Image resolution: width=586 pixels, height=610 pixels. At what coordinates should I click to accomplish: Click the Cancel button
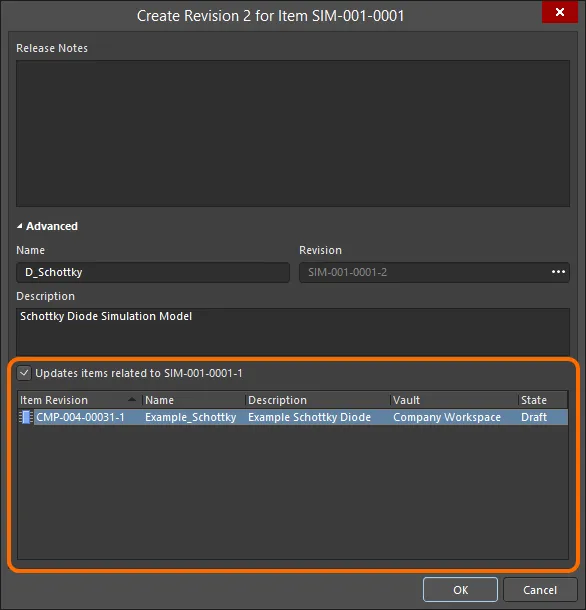point(540,590)
